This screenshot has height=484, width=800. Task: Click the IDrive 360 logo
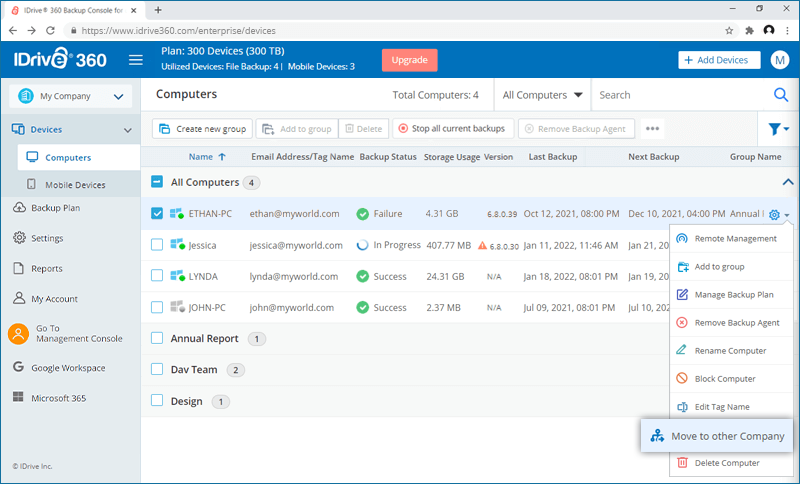[x=60, y=59]
